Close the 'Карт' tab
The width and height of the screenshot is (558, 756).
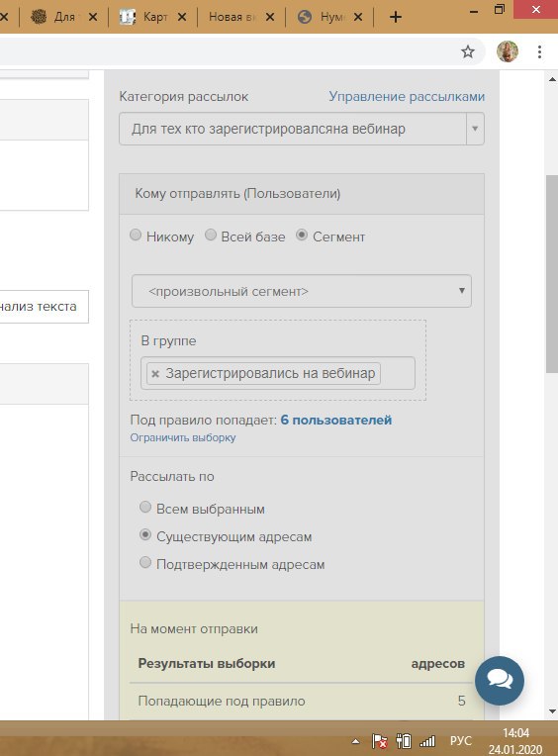click(182, 17)
